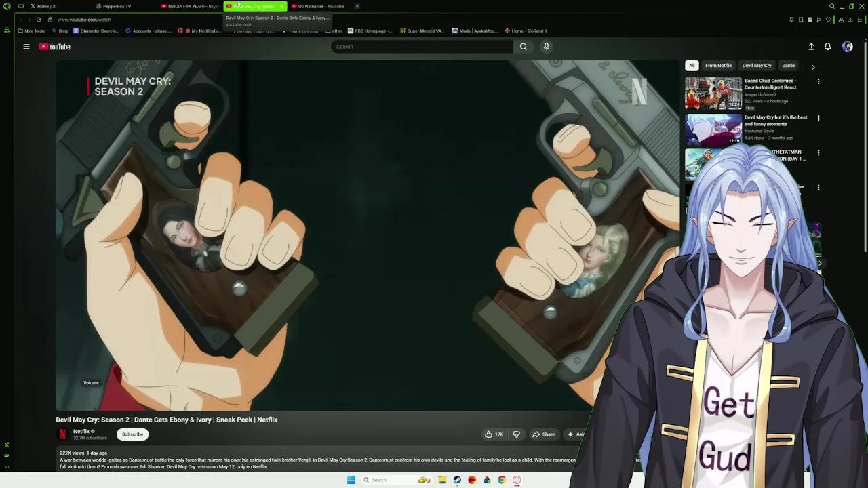This screenshot has height=488, width=868.
Task: Open the Bing bookmark
Action: click(60, 30)
